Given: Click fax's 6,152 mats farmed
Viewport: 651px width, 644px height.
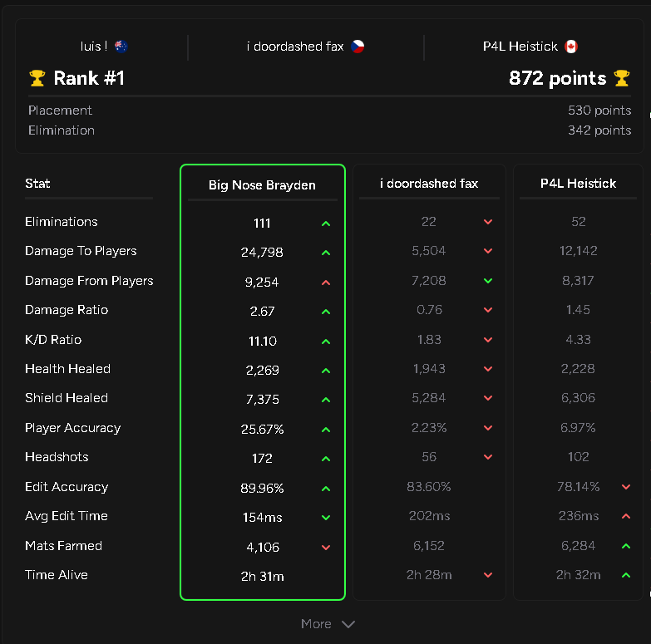Looking at the screenshot, I should tap(429, 546).
